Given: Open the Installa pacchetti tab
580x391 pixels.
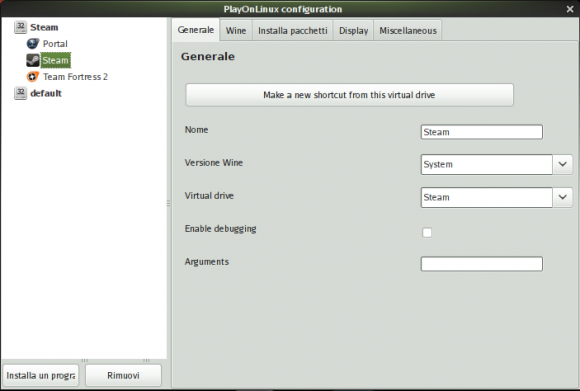Looking at the screenshot, I should point(293,31).
